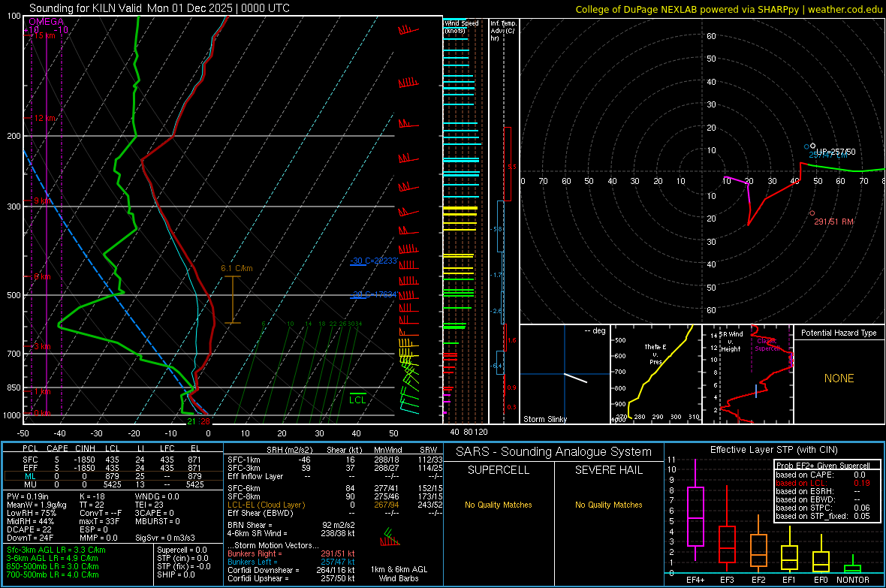Click 'Effective Layer STP (with CIN)' title
886x588 pixels.
(x=773, y=450)
